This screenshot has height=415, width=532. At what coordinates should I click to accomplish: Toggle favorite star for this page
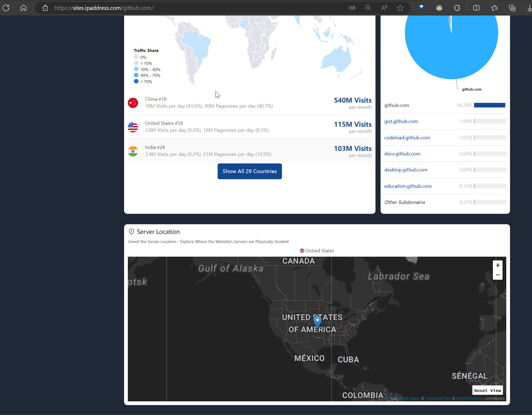point(400,8)
